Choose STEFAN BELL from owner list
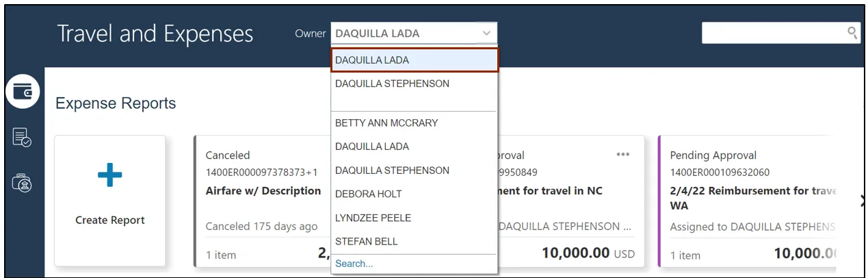The image size is (868, 278). (366, 241)
